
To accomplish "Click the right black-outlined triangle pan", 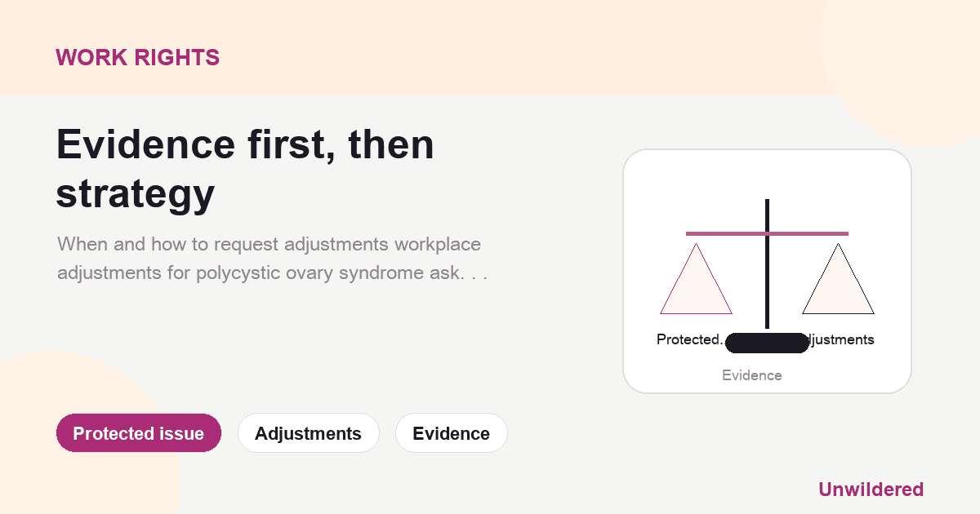I will coord(838,279).
